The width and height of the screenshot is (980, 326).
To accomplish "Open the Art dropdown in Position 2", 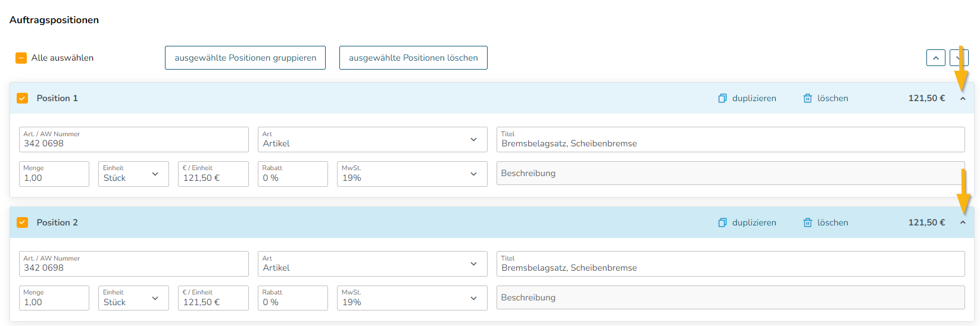I will click(x=373, y=264).
